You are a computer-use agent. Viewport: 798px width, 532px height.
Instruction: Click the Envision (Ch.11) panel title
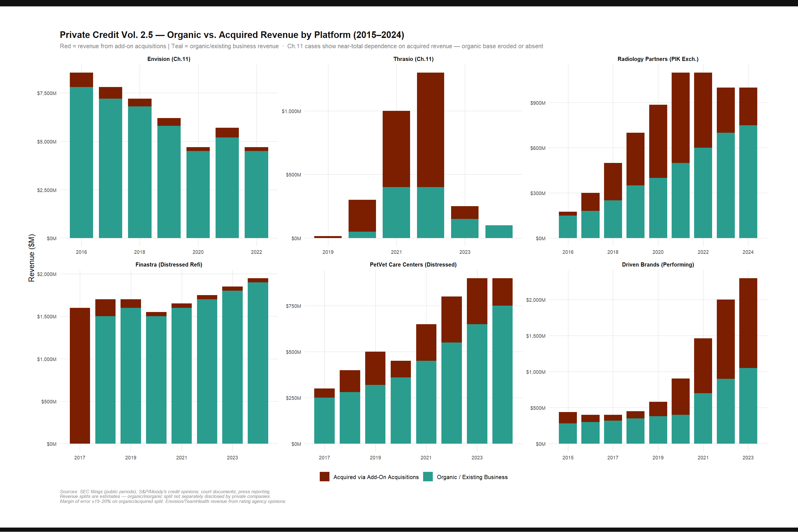[169, 59]
